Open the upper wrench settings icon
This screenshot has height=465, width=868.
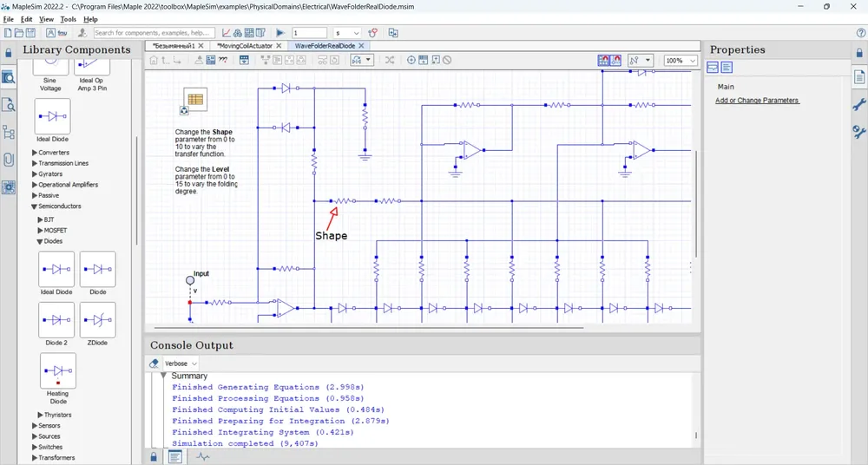859,104
